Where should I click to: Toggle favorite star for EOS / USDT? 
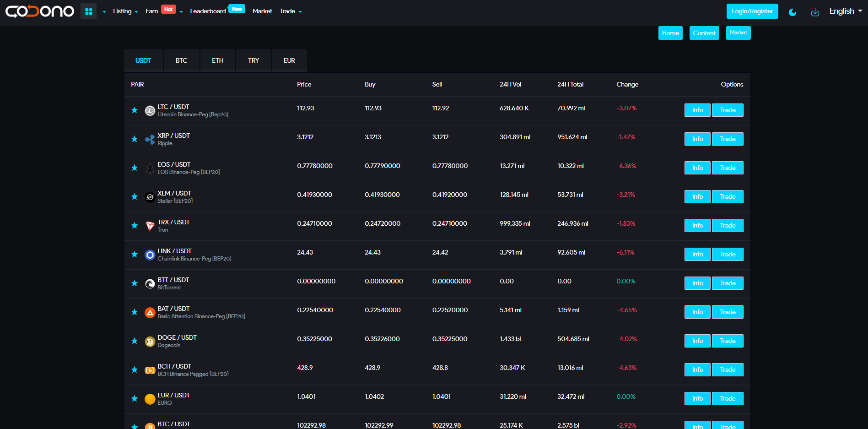[135, 168]
